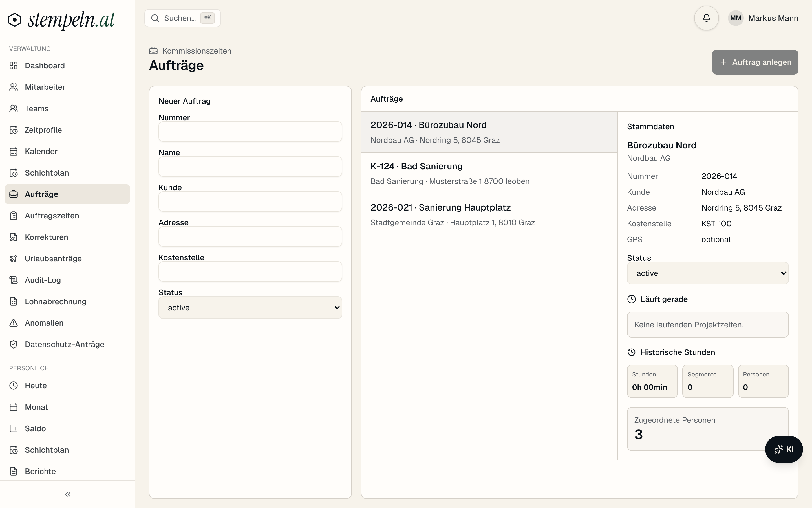Collapse sidebar with double chevron icon
812x508 pixels.
point(67,494)
